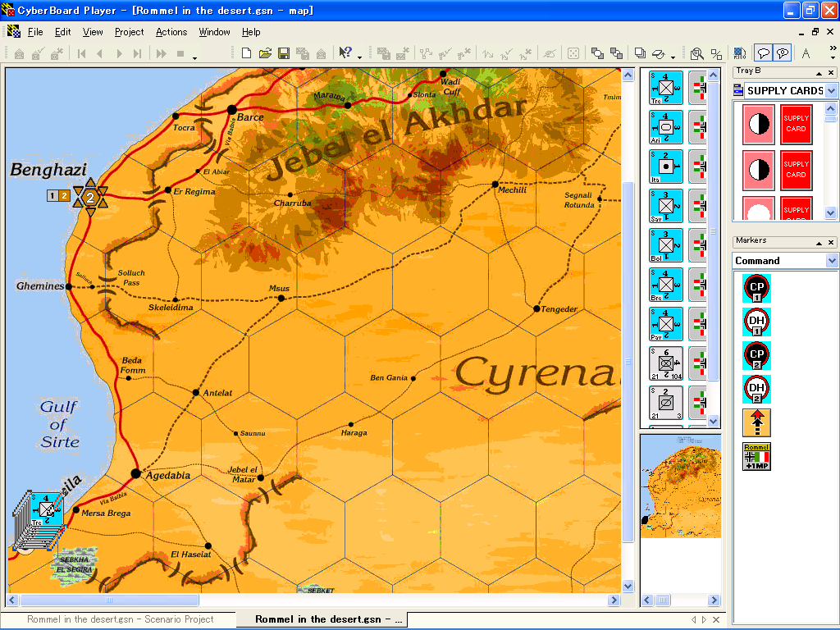Open the Command markers dropdown
Image resolution: width=840 pixels, height=630 pixels.
pyautogui.click(x=831, y=261)
